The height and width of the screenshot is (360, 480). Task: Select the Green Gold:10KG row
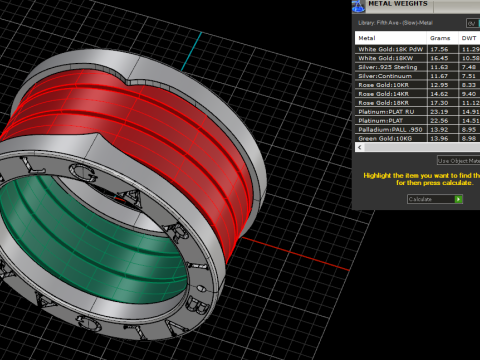(x=417, y=138)
